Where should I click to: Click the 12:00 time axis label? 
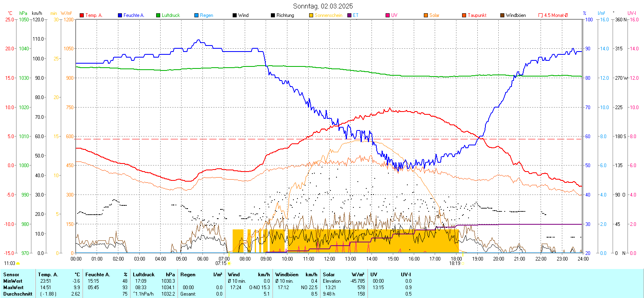[330, 259]
